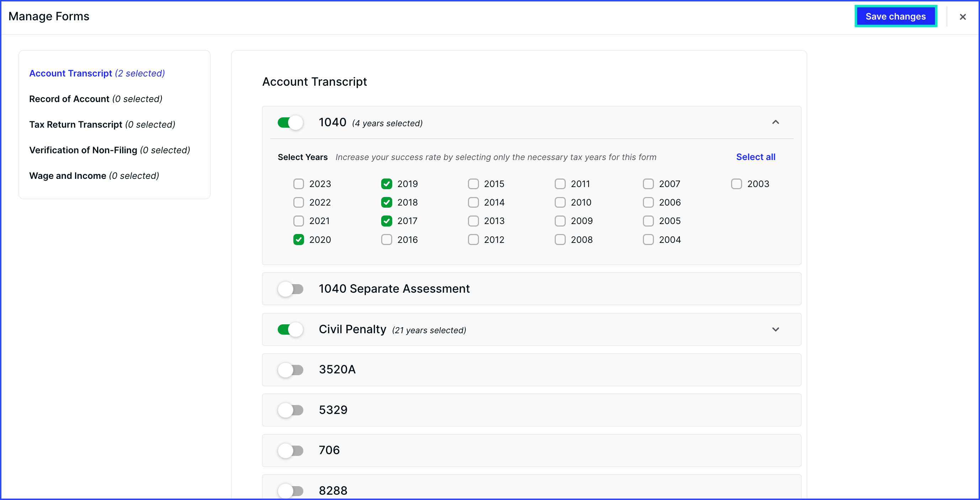
Task: Save changes to forms
Action: [895, 16]
